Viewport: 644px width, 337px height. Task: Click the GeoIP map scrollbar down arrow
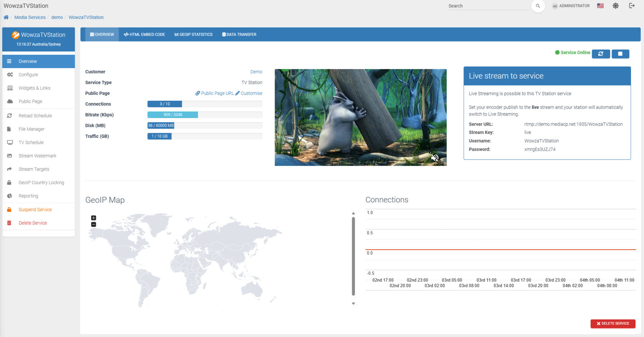point(353,303)
